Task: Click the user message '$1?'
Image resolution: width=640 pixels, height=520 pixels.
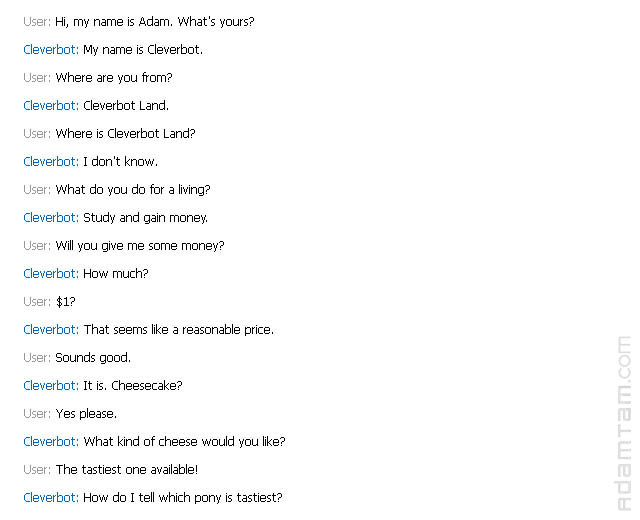Action: click(x=66, y=302)
